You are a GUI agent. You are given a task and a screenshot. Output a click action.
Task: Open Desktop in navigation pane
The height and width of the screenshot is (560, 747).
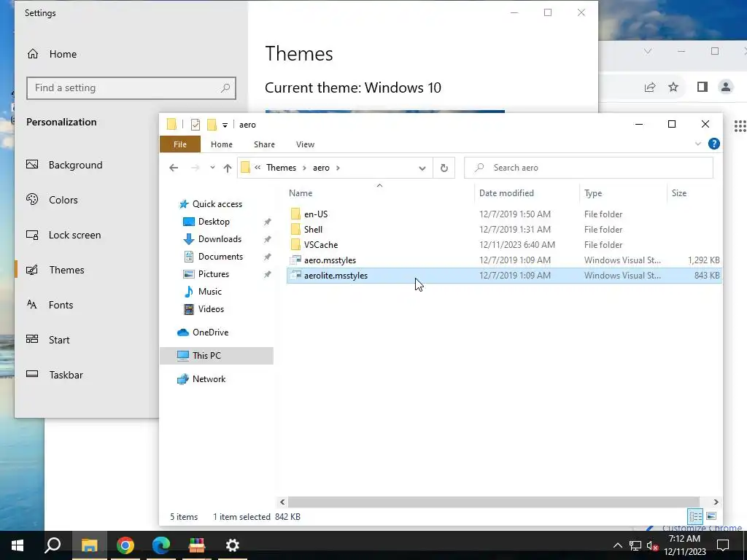pos(214,222)
